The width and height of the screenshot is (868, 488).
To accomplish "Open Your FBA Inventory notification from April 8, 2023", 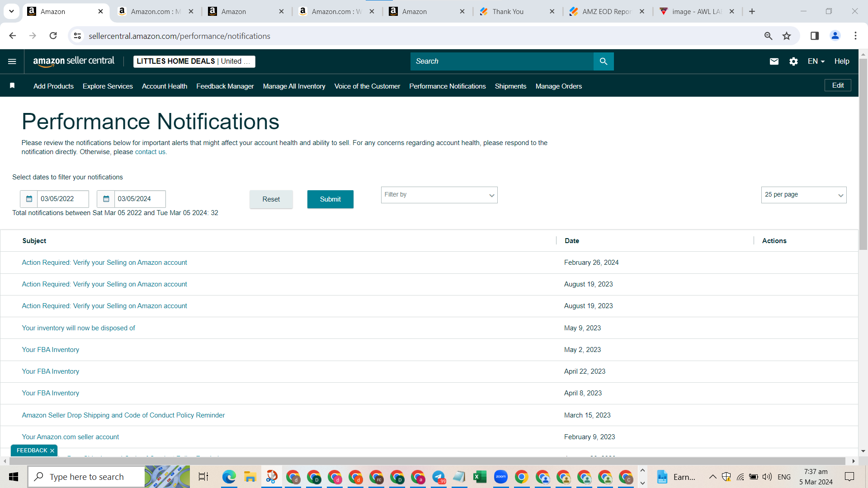I will point(51,393).
